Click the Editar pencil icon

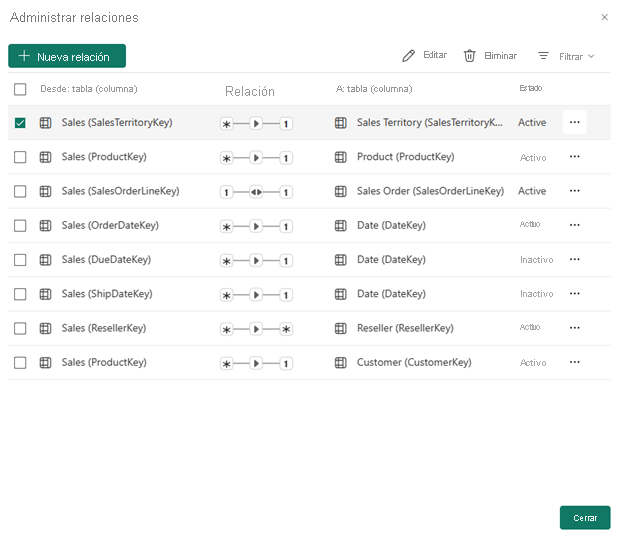coord(408,56)
